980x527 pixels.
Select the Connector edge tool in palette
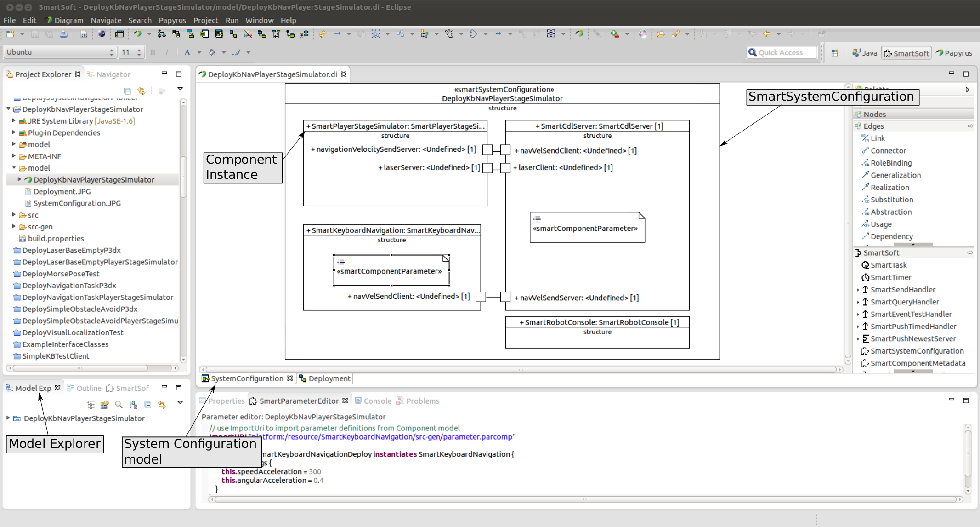[884, 151]
